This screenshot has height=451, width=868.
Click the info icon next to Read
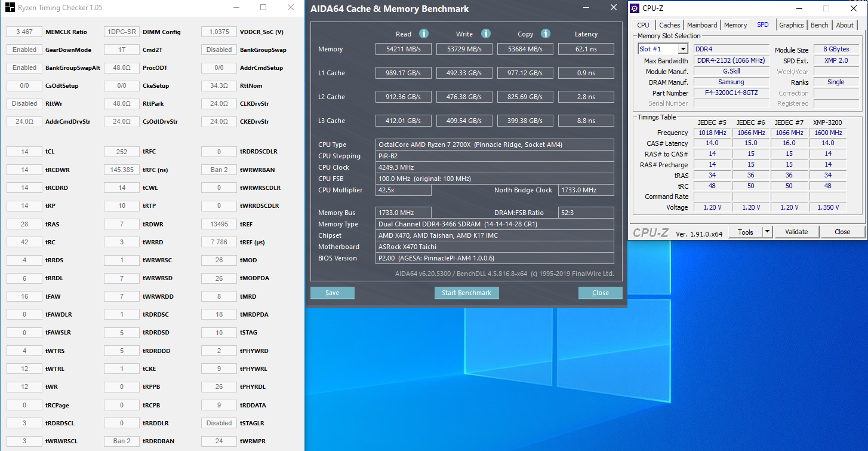click(x=424, y=34)
